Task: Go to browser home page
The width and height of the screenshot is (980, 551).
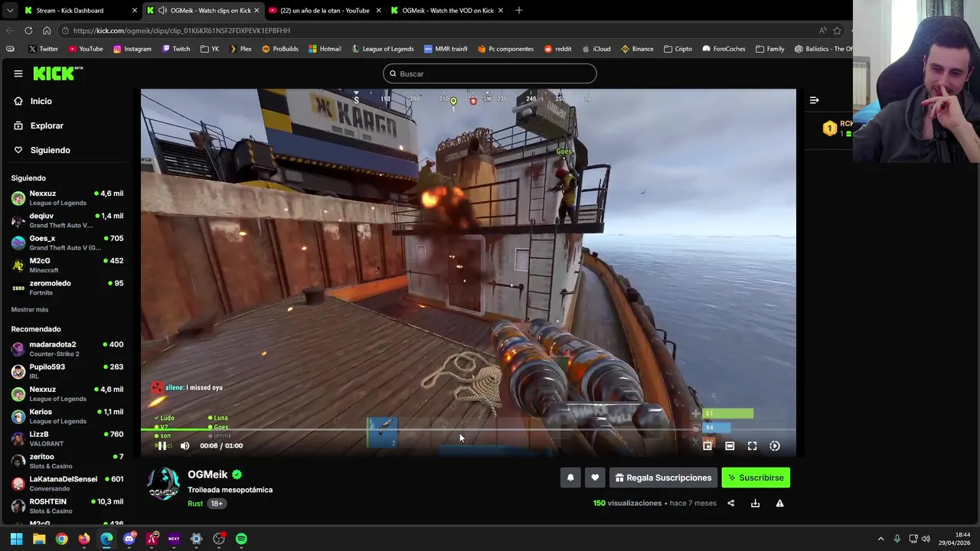Action: pos(47,31)
